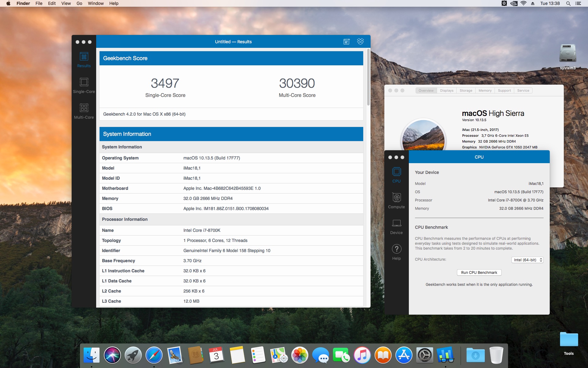Screen dimensions: 588x368
Task: Launch Safari from the dock
Action: pyautogui.click(x=154, y=355)
